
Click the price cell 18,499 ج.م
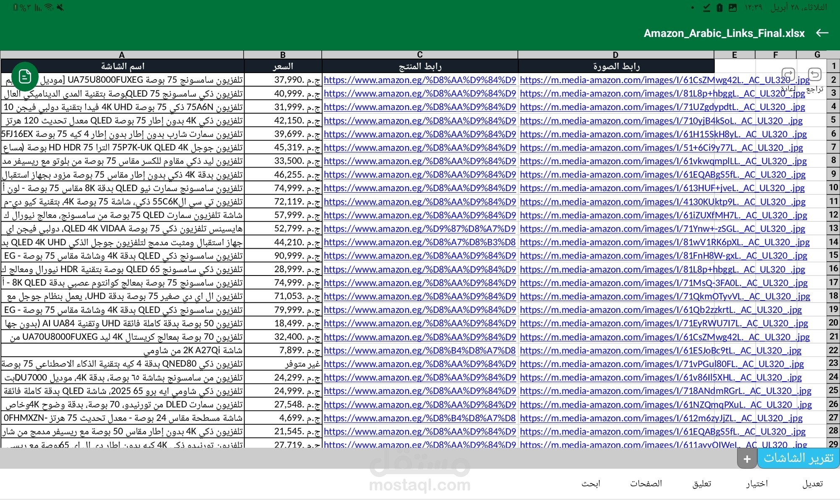coord(283,323)
